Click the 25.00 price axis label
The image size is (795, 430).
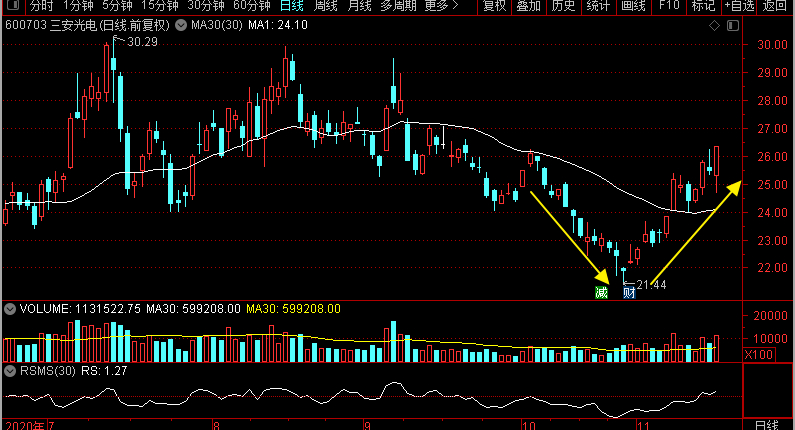click(772, 185)
